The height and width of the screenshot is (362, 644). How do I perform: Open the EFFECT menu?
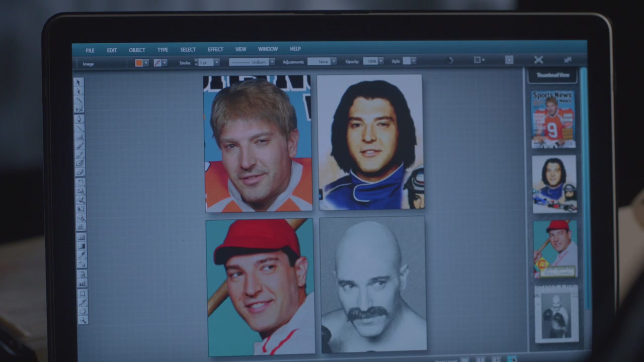(215, 49)
